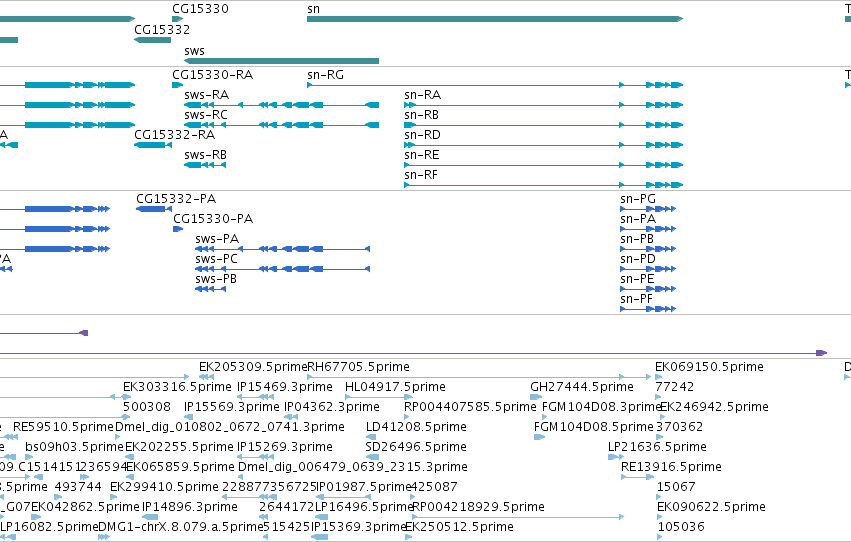The image size is (851, 542).
Task: Select EST EK042862.5prime
Action: [x=36, y=518]
